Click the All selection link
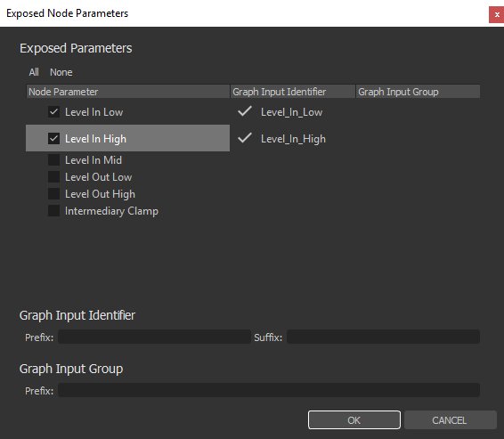Image resolution: width=504 pixels, height=439 pixels. pyautogui.click(x=34, y=72)
